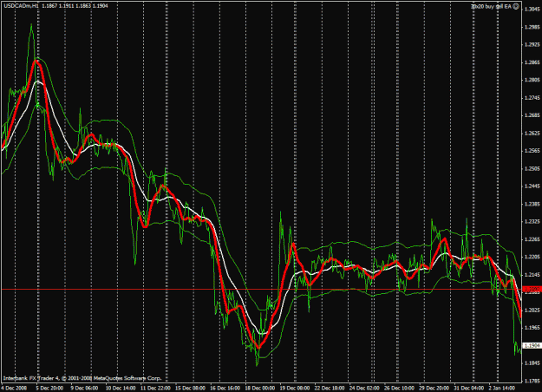The height and width of the screenshot is (392, 542).
Task: Click the 1.2625 price axis label
Action: coord(532,133)
